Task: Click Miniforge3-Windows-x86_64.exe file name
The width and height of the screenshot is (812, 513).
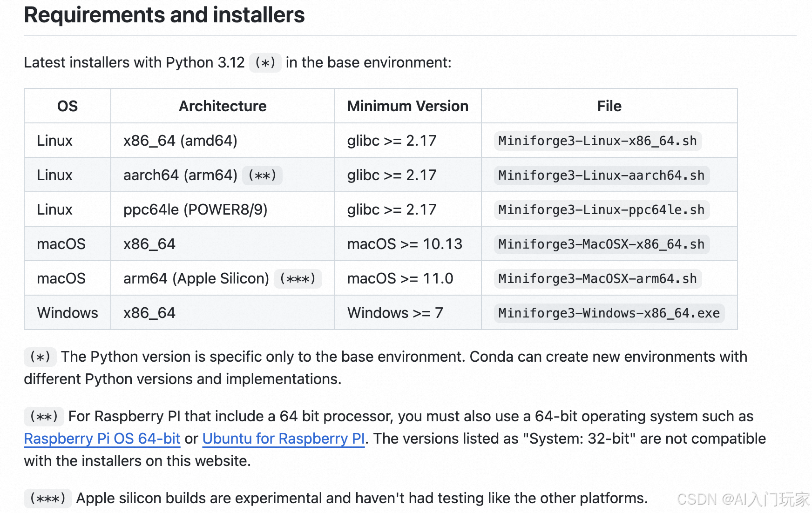Action: tap(609, 313)
